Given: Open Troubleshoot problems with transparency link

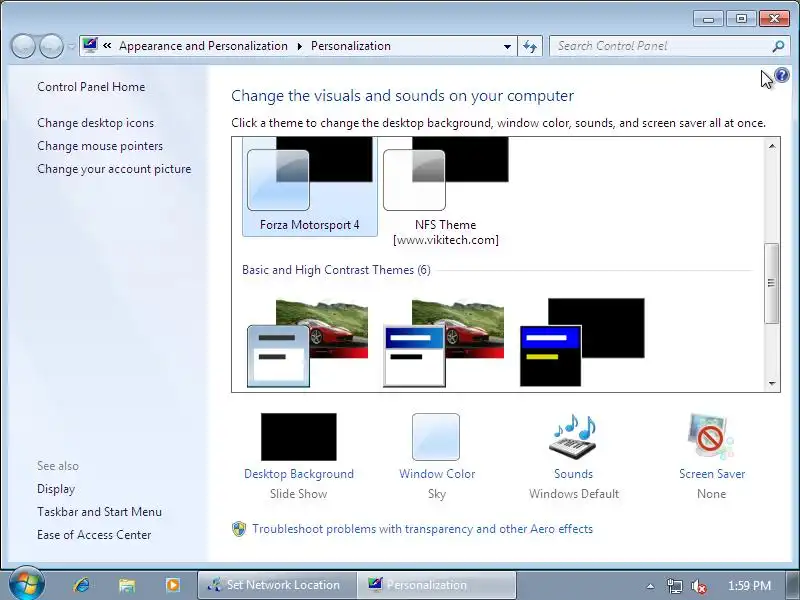Looking at the screenshot, I should [422, 529].
